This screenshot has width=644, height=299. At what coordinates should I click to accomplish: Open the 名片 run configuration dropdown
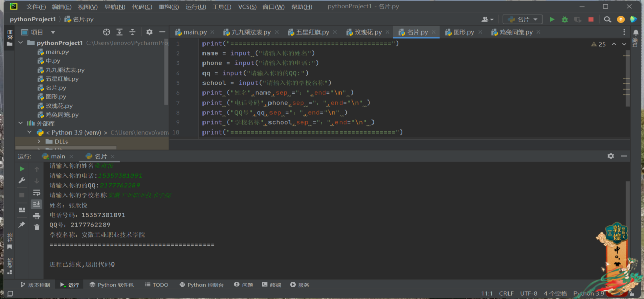523,19
